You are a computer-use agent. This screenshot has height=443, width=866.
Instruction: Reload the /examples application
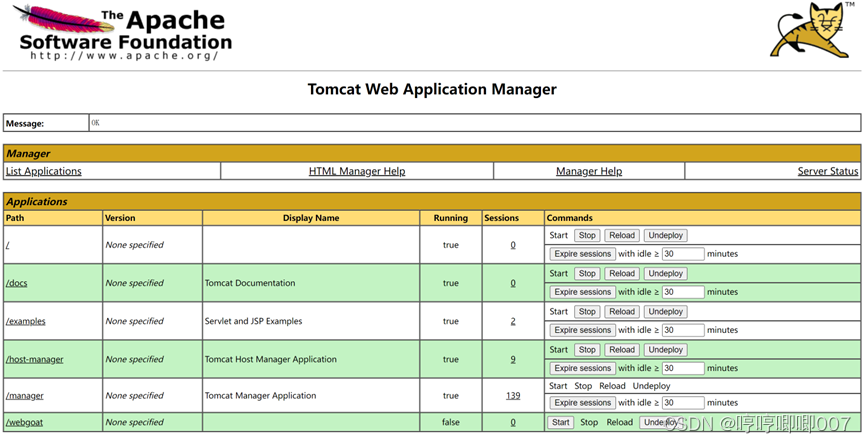tap(622, 312)
